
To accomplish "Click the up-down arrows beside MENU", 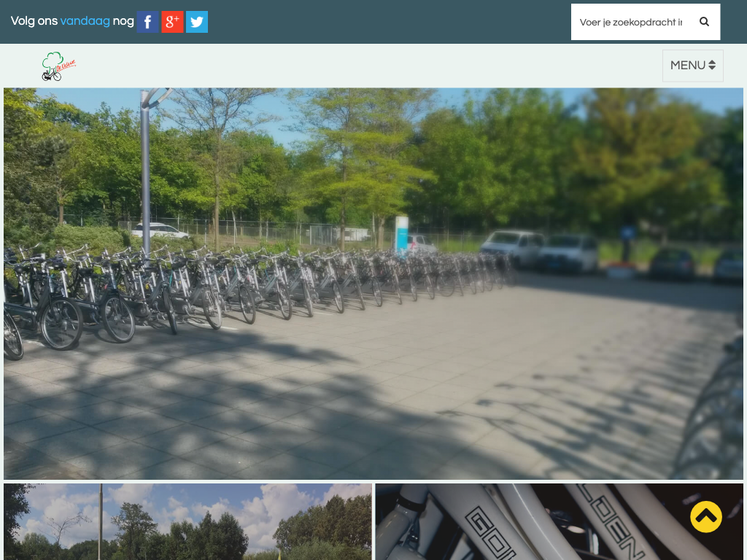I will pos(712,66).
